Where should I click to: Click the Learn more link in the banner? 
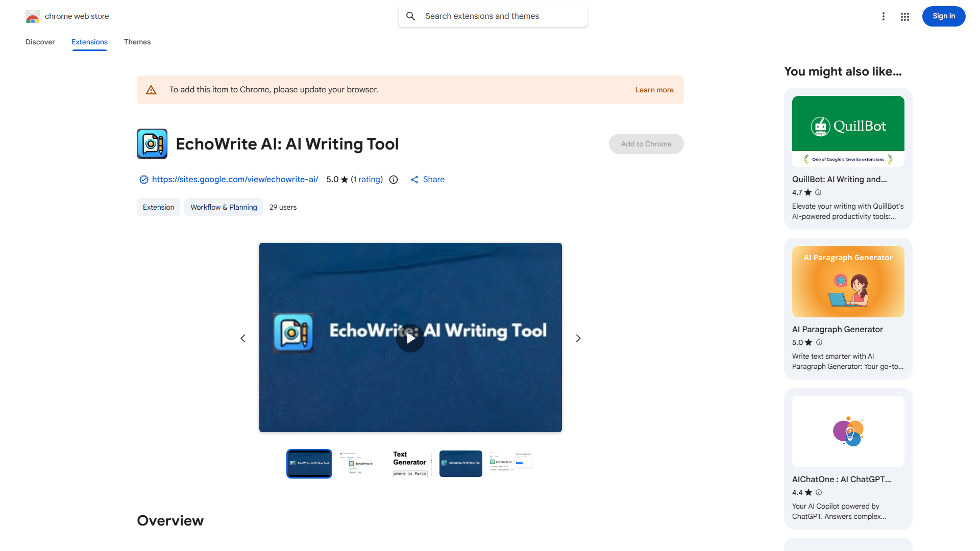coord(654,90)
